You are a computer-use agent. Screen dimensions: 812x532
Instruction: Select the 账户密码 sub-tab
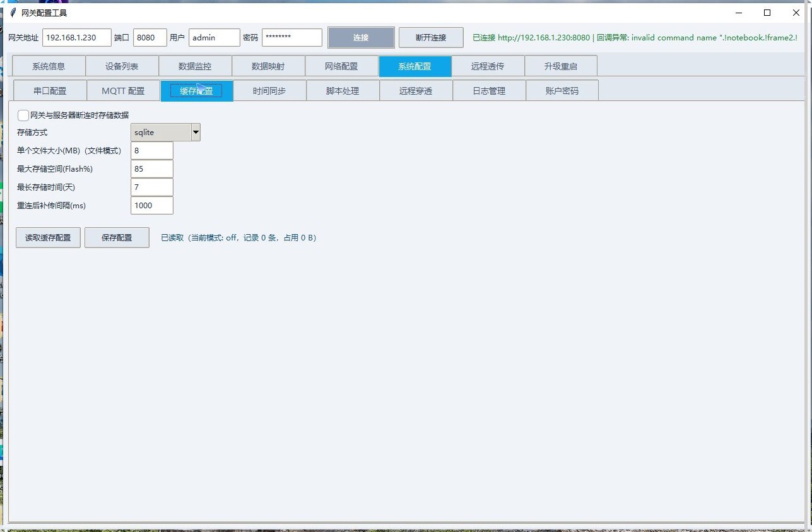click(562, 91)
